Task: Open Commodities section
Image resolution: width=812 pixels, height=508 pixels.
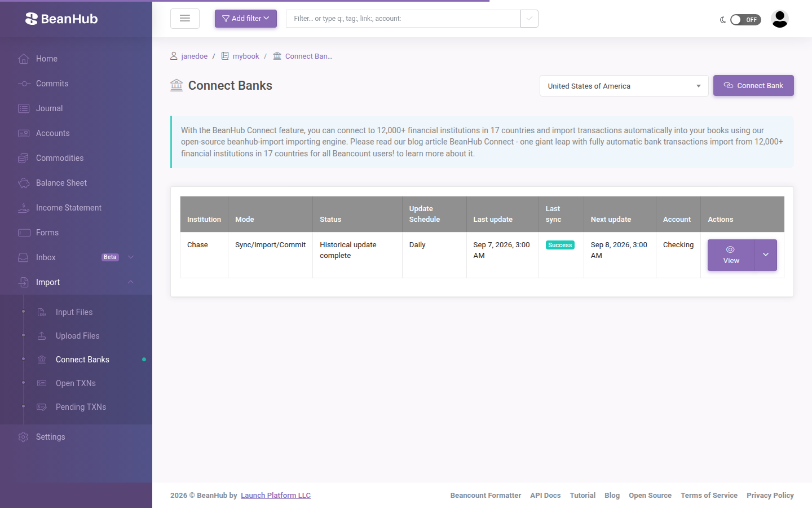Action: [76, 158]
